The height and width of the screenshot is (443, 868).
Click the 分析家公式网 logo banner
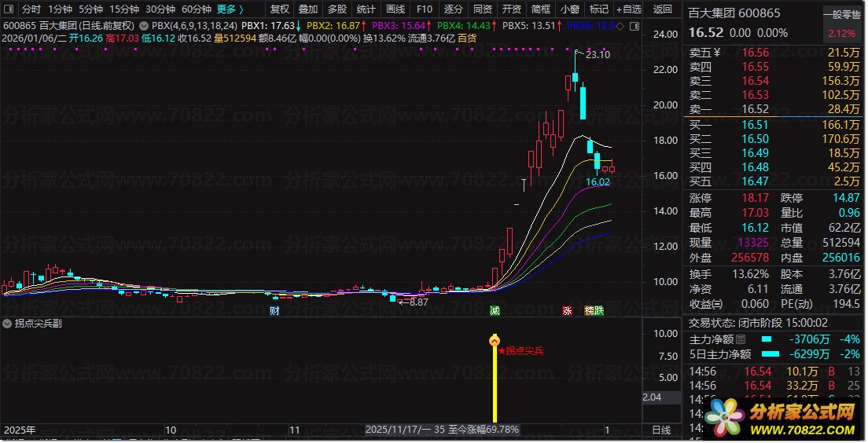click(x=782, y=418)
